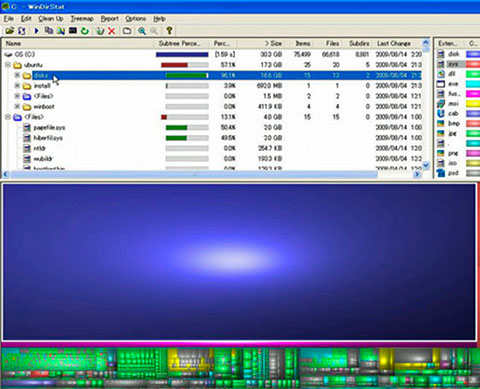480x389 pixels.
Task: Click the 692.0 MB size cell
Action: tap(269, 86)
